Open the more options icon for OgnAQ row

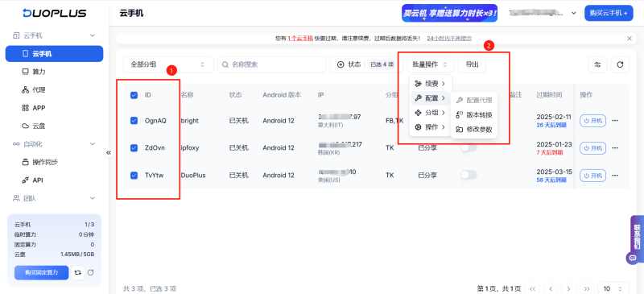point(615,121)
